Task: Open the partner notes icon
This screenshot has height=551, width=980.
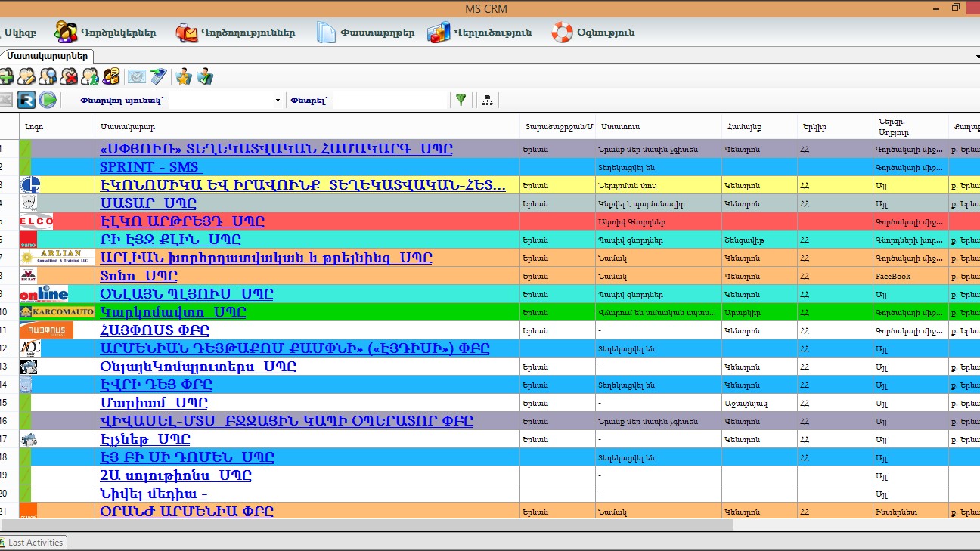Action: click(111, 76)
